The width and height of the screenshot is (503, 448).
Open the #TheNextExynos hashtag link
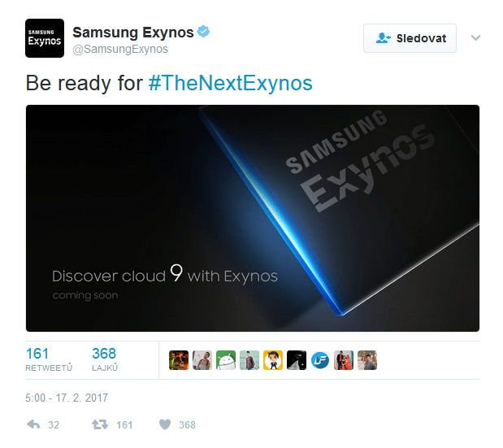point(230,83)
